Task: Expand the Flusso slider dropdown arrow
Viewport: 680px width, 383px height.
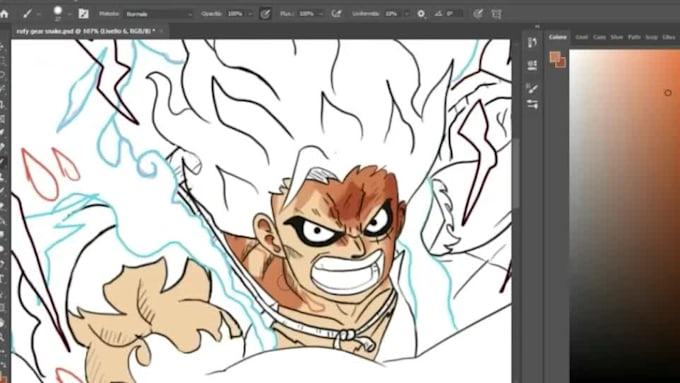Action: coord(320,14)
